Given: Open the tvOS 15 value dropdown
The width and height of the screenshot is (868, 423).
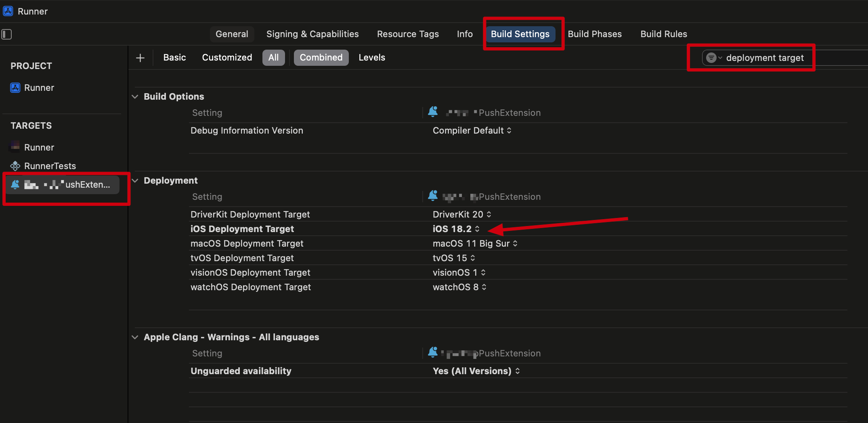Looking at the screenshot, I should [454, 258].
